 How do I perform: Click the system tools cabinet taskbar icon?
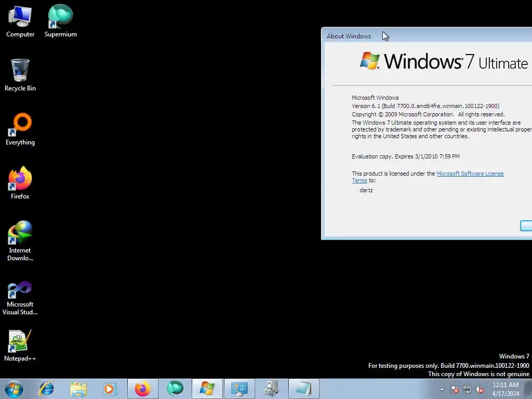271,389
